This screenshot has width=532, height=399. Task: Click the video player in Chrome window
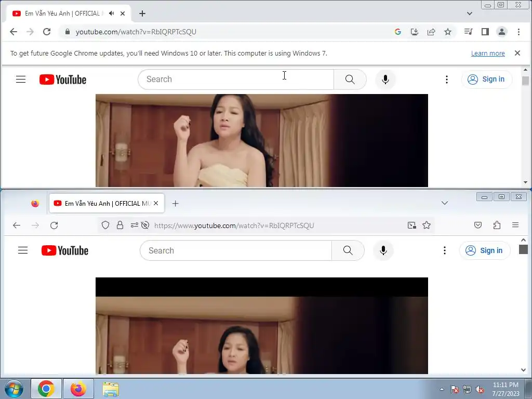[262, 140]
